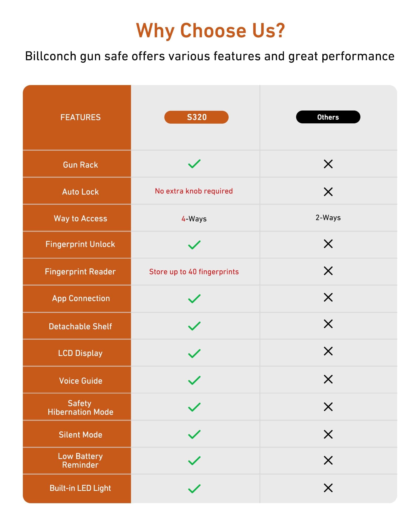The image size is (420, 525).
Task: Click the 2-Ways text under Others
Action: [x=328, y=218]
